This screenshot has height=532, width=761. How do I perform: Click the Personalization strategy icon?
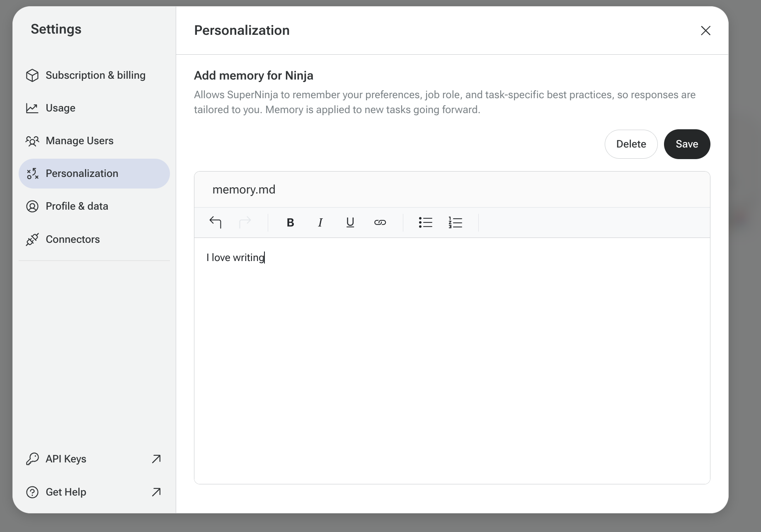pyautogui.click(x=32, y=174)
